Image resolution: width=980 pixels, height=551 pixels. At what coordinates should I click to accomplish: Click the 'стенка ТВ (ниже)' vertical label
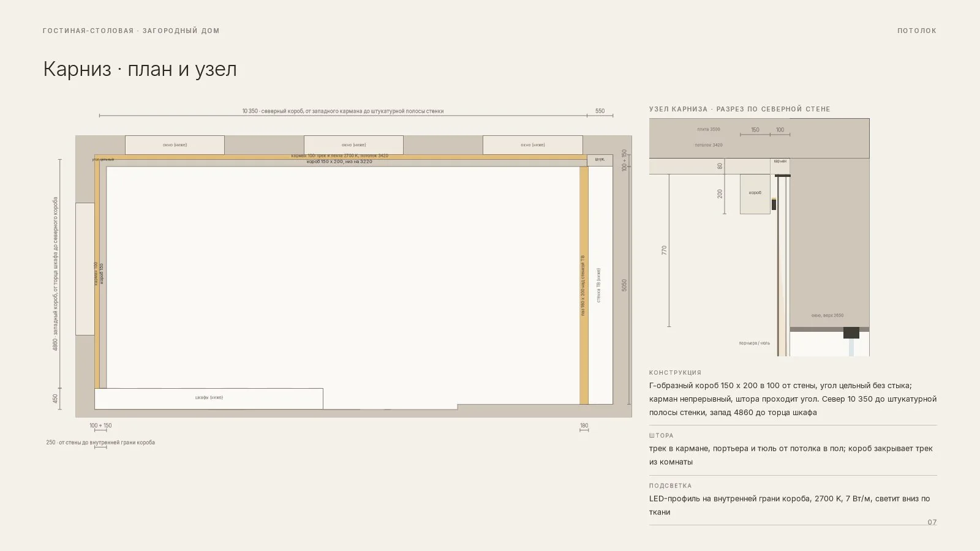pos(598,285)
